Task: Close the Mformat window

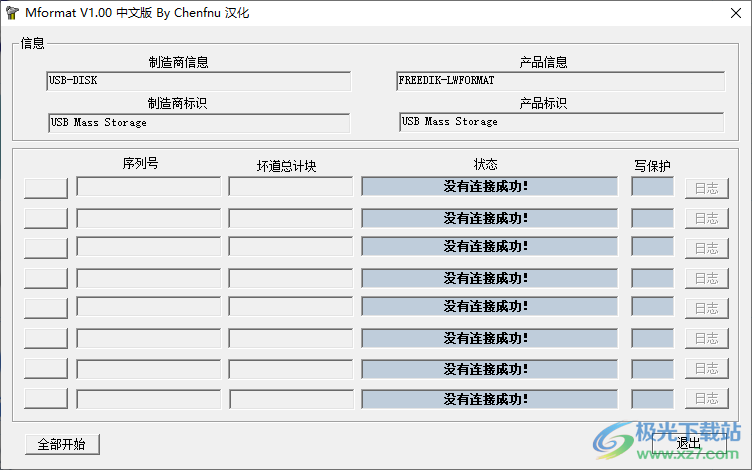Action: (736, 13)
